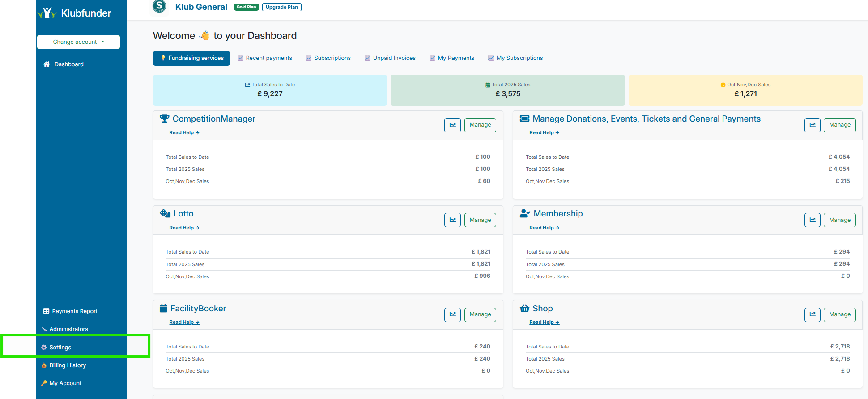868x399 pixels.
Task: Click the Lotto dice icon
Action: pyautogui.click(x=165, y=213)
